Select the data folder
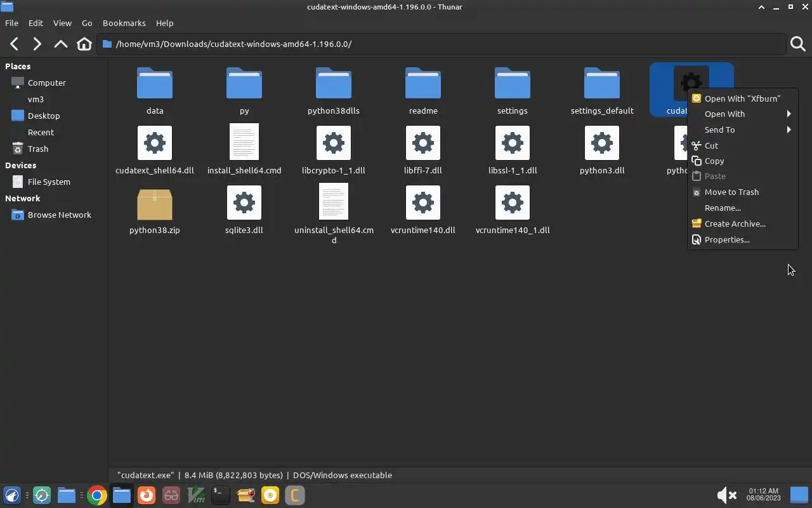 click(x=155, y=90)
